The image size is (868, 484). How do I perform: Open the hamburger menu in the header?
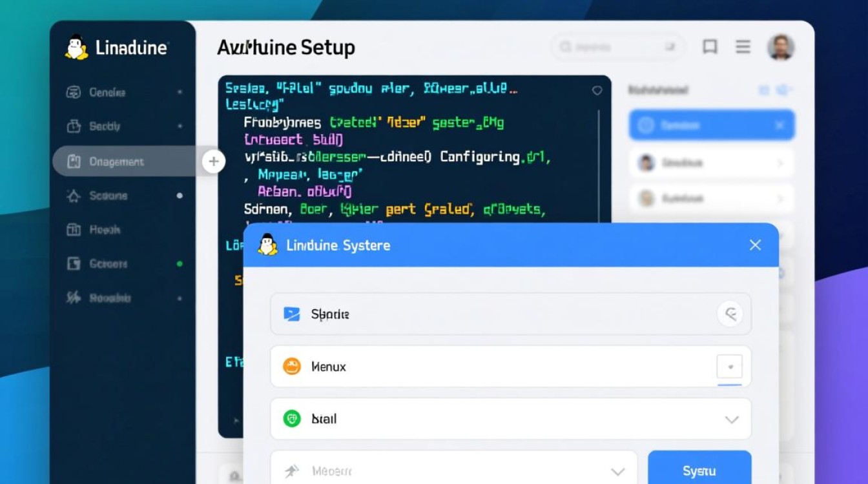[x=743, y=47]
